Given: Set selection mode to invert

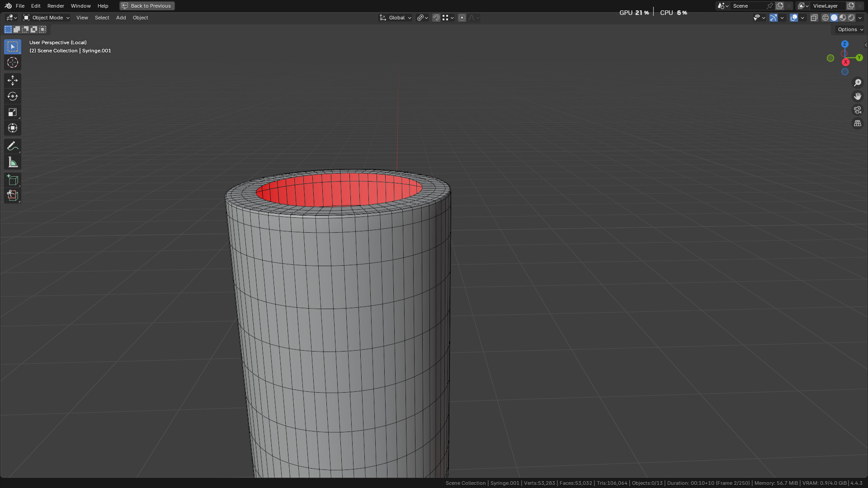Looking at the screenshot, I should point(34,29).
